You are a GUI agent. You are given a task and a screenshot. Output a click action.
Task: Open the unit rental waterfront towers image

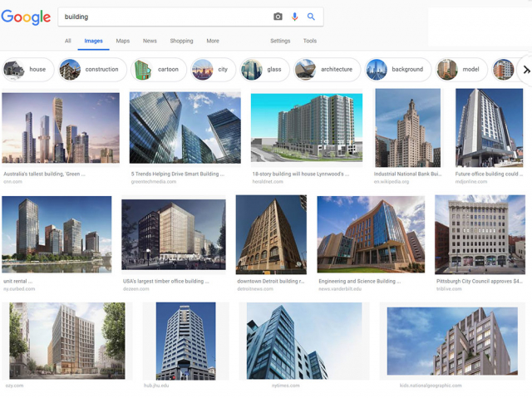57,234
